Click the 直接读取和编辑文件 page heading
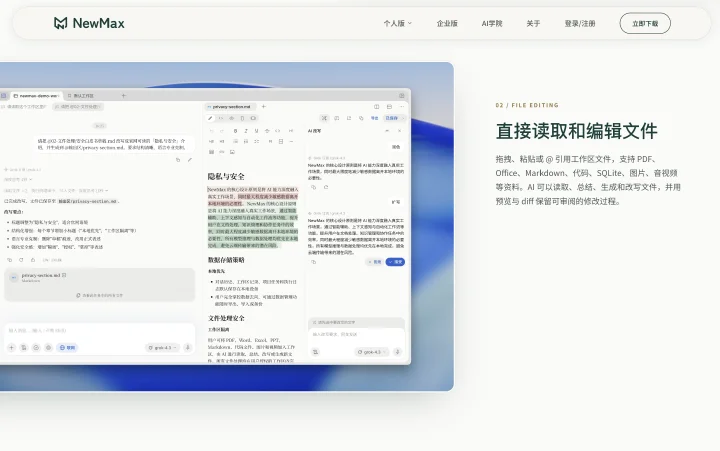 (577, 131)
